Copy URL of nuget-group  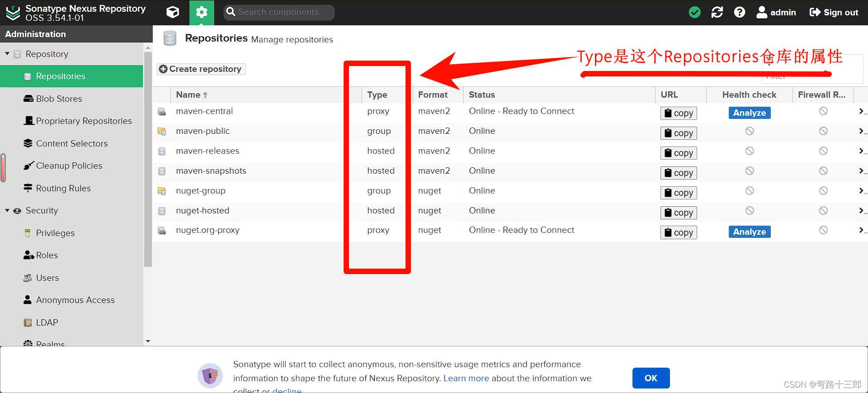coord(679,193)
